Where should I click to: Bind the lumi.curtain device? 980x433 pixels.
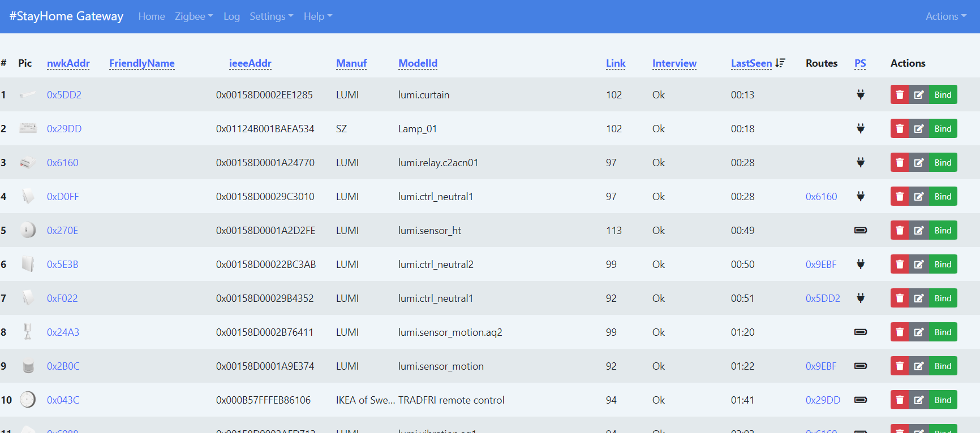943,94
